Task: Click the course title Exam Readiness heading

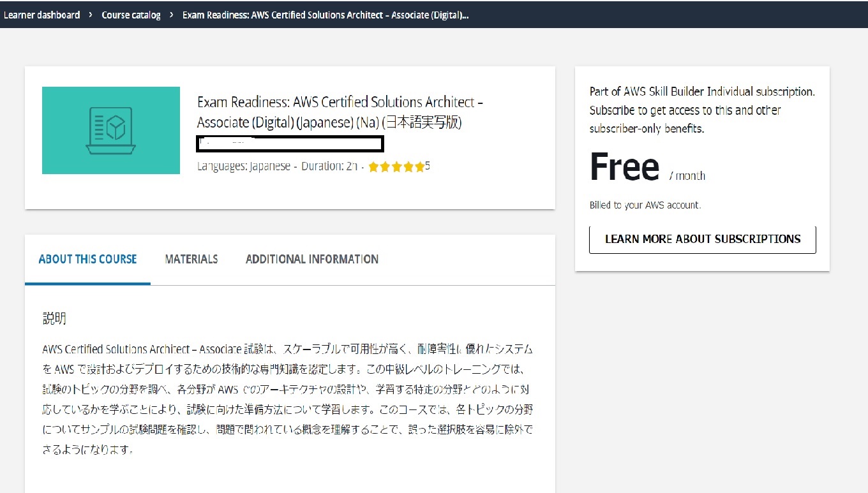Action: click(340, 112)
